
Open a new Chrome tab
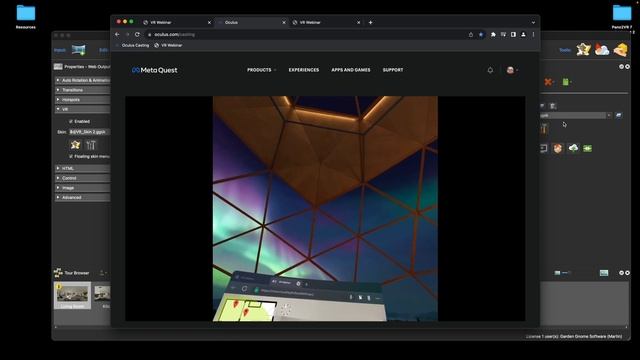coord(370,22)
